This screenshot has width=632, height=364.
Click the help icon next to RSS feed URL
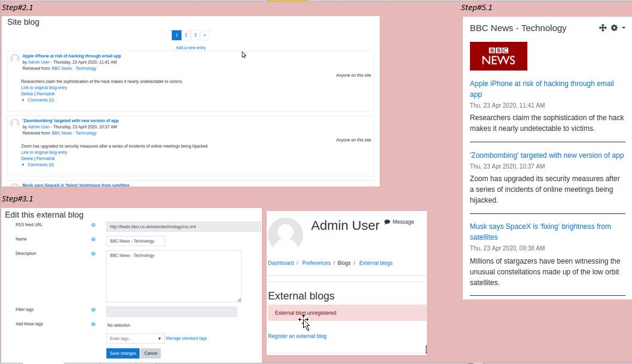pos(93,225)
